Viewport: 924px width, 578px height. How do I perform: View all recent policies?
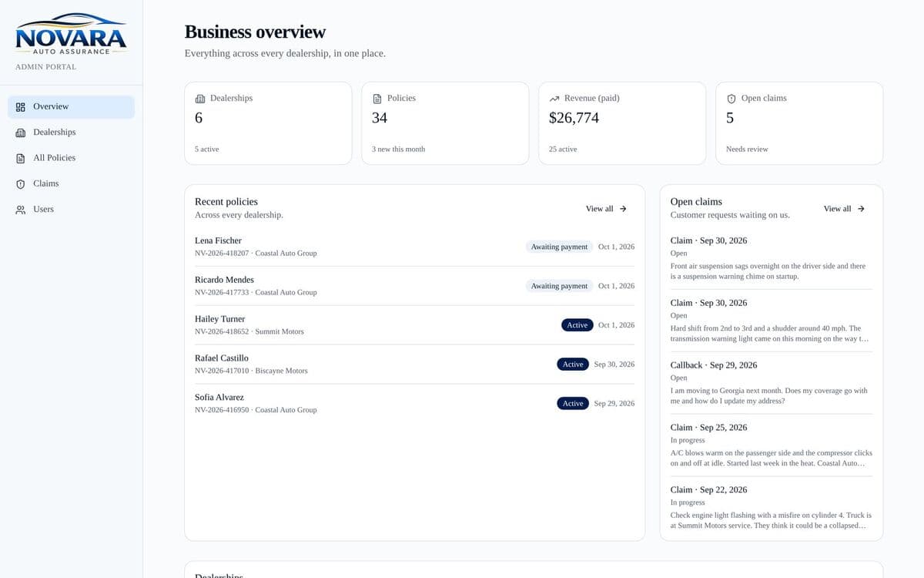[x=606, y=209]
